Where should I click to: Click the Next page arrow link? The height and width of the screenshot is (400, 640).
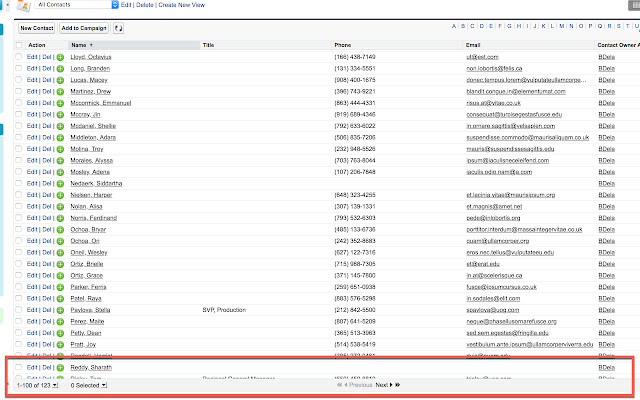coord(384,385)
